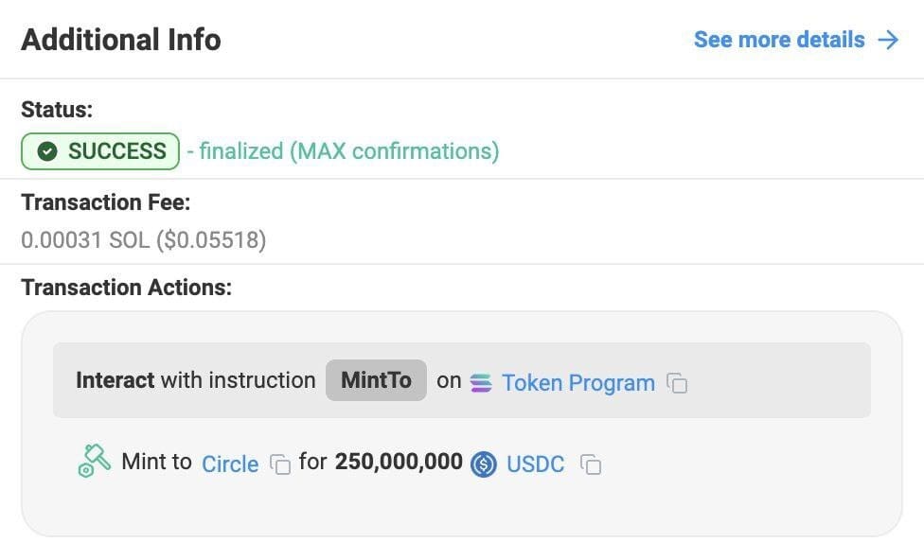The width and height of the screenshot is (924, 560).
Task: Click the Transaction Actions label
Action: [127, 288]
